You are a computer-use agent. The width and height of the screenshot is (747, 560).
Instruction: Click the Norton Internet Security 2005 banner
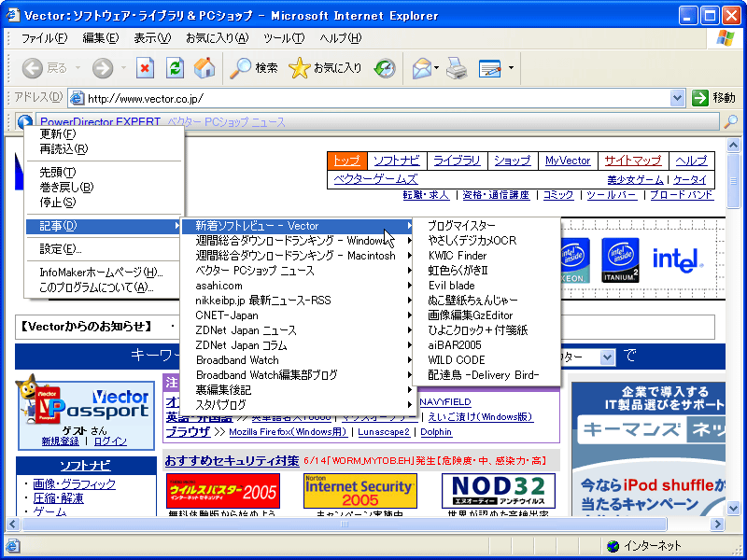pyautogui.click(x=360, y=491)
